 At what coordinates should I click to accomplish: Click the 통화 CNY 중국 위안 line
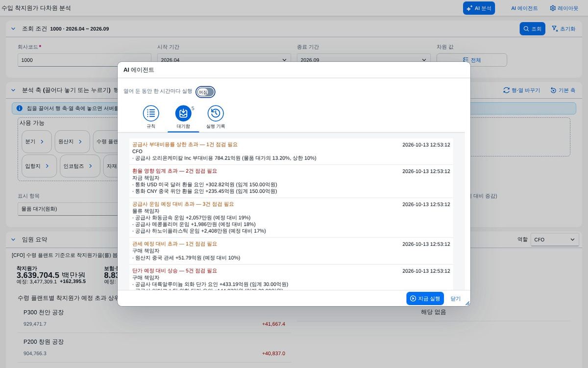[x=205, y=191]
